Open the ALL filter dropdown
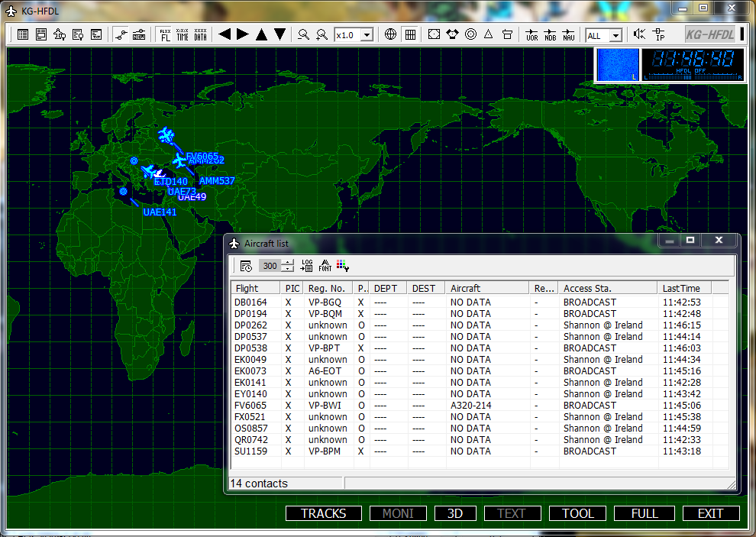 (615, 35)
